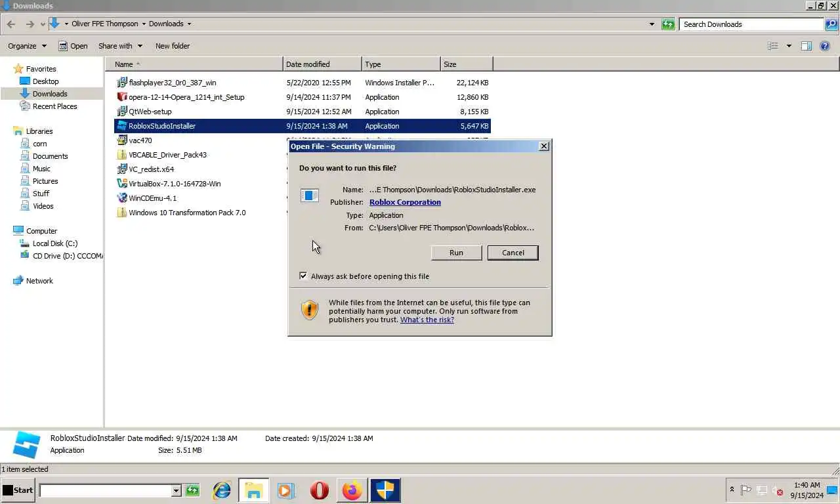Open the What's the risk? link
840x504 pixels.
pos(427,320)
